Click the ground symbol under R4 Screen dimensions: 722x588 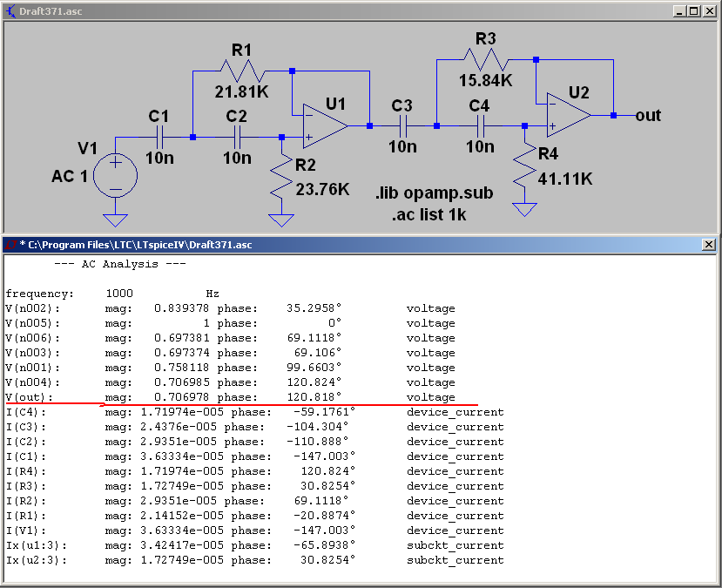525,210
